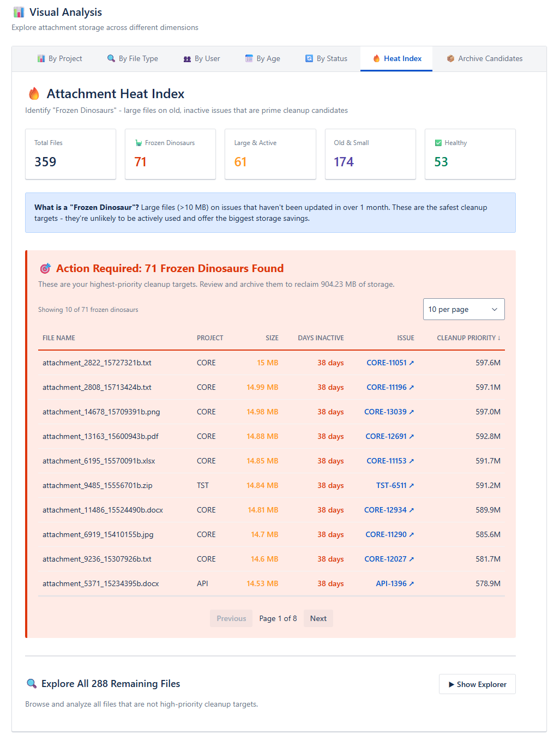Open the 10 per page dropdown
560x741 pixels.
tap(463, 309)
